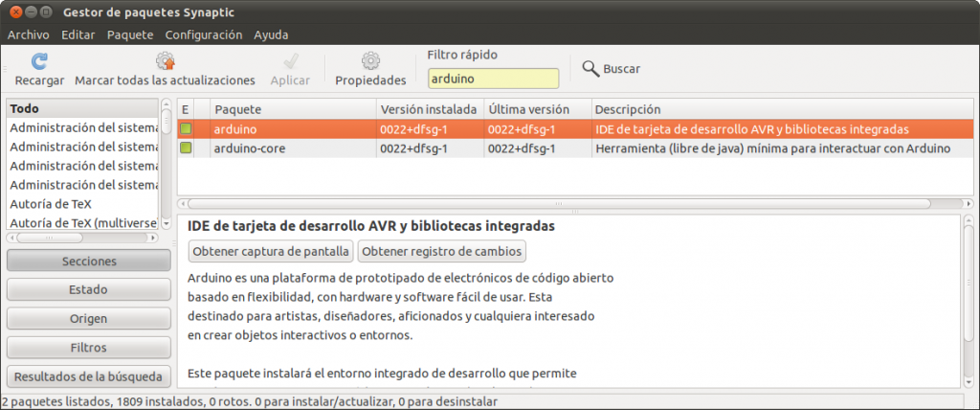Viewport: 980px width, 410px height.
Task: Show the Filtros view
Action: tap(89, 348)
